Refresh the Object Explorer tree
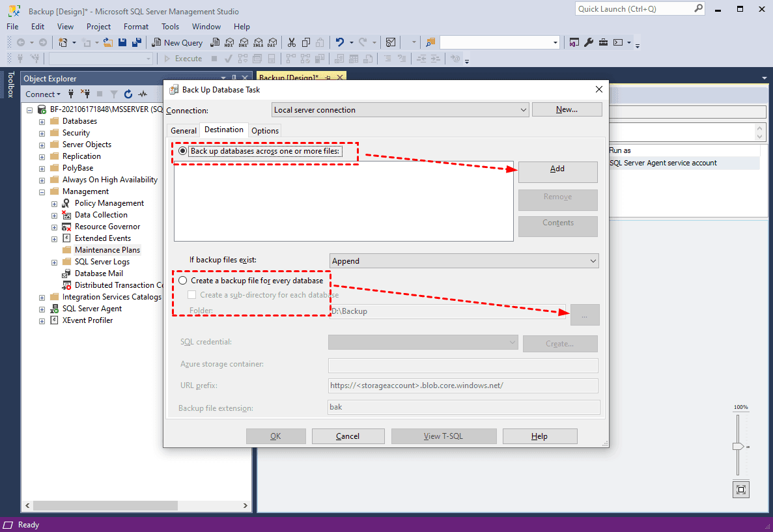The width and height of the screenshot is (773, 532). coord(128,94)
